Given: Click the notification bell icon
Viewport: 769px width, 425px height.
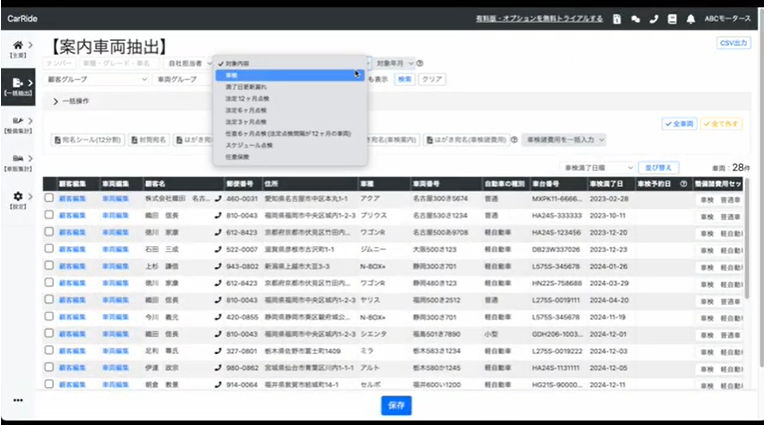Looking at the screenshot, I should click(x=690, y=19).
